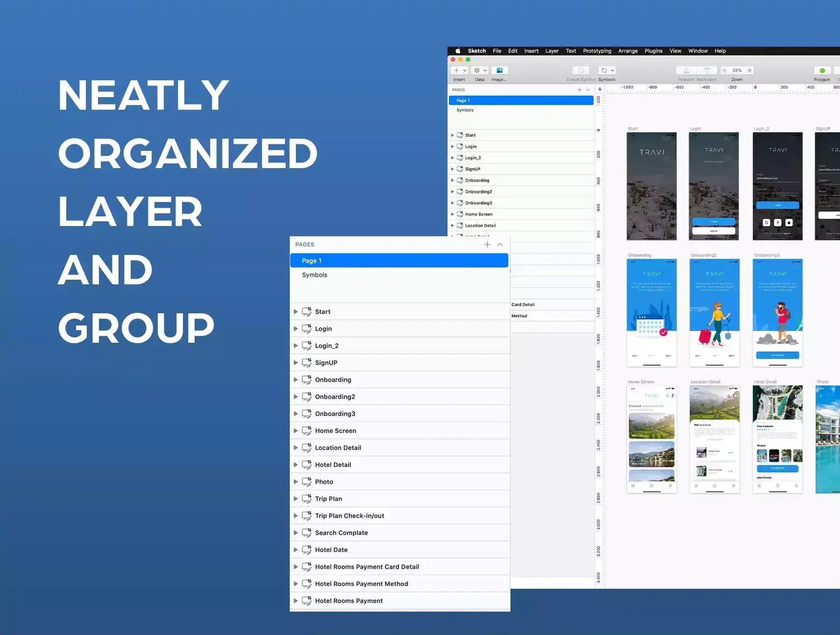Select the Onboarding2 artboard on the canvas
Screen dimensions: 840x635
click(x=714, y=313)
